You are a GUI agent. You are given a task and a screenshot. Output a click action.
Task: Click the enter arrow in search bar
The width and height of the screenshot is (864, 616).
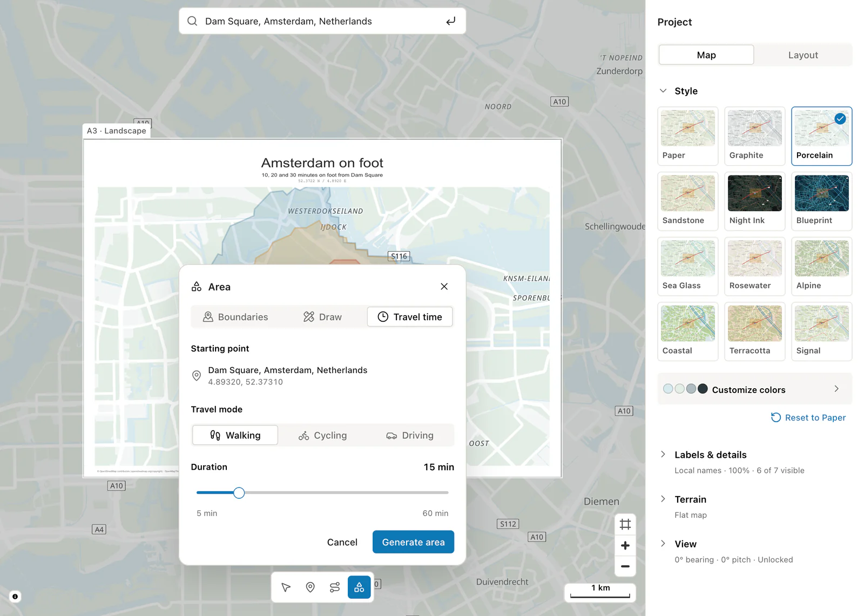point(450,21)
